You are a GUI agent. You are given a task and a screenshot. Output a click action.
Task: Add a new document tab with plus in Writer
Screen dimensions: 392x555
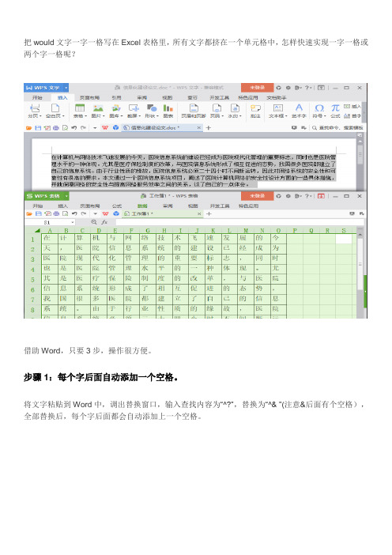(209, 128)
